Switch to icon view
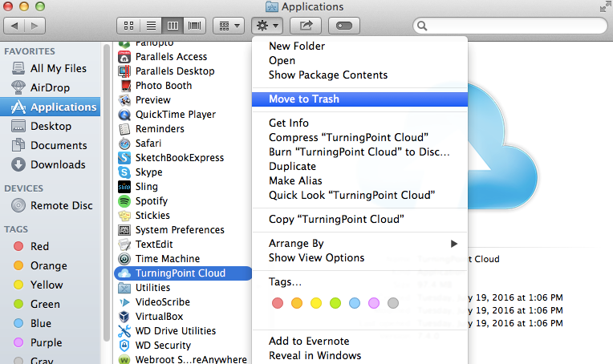Screen dimensions: 613x364 (128, 26)
